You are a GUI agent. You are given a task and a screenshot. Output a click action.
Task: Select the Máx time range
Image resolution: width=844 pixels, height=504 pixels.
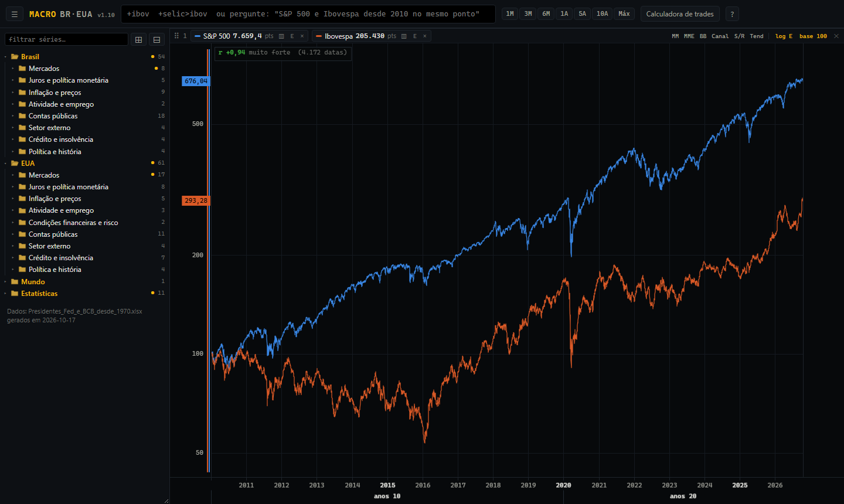coord(624,13)
